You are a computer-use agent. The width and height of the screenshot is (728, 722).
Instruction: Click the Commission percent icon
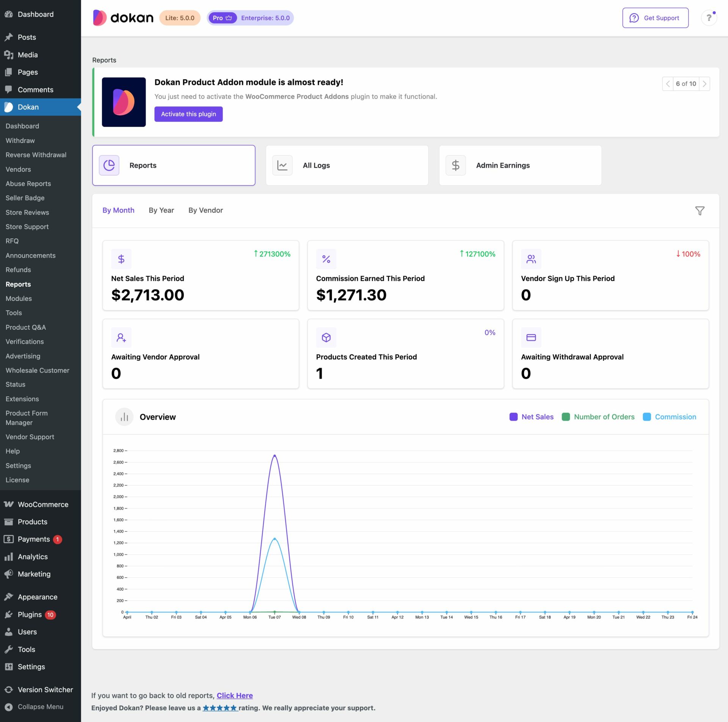click(326, 259)
